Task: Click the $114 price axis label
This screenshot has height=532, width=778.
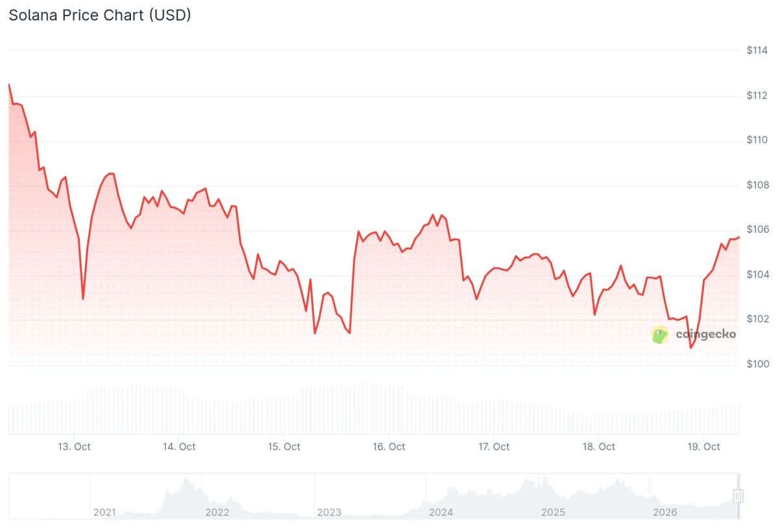Action: click(x=757, y=50)
